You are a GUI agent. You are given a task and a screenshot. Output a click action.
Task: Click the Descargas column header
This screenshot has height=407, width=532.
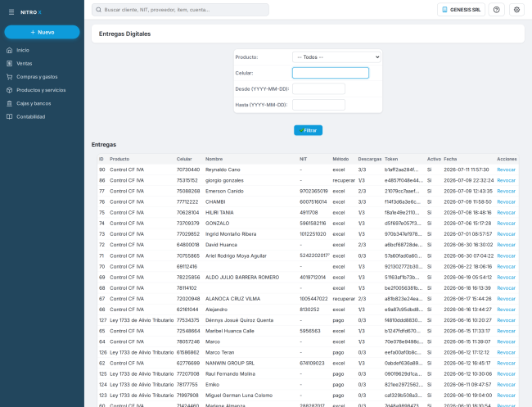[x=369, y=159]
